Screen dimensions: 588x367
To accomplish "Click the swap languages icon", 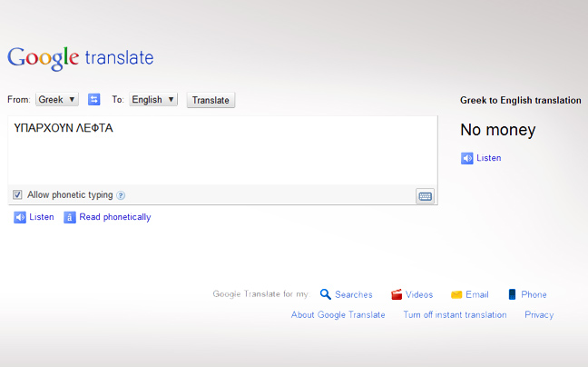I will pyautogui.click(x=93, y=100).
